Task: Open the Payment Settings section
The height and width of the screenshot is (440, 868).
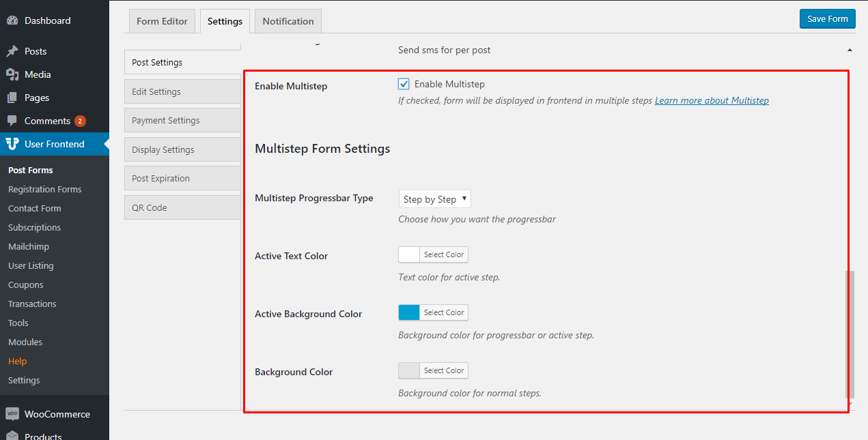Action: click(182, 120)
